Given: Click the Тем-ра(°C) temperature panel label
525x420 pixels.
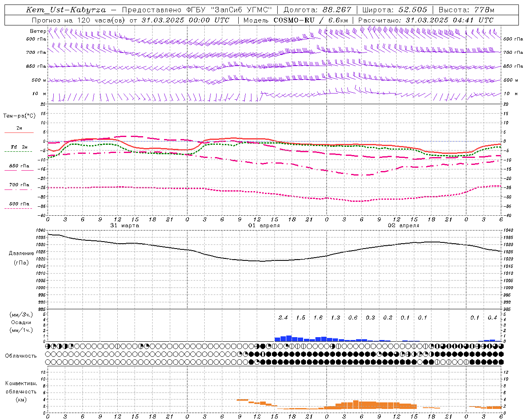Looking at the screenshot, I should coord(19,116).
